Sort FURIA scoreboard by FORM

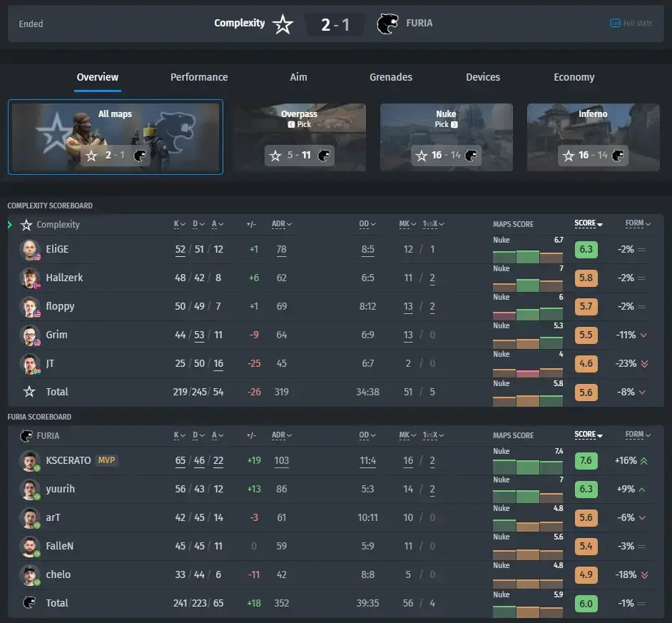point(638,435)
